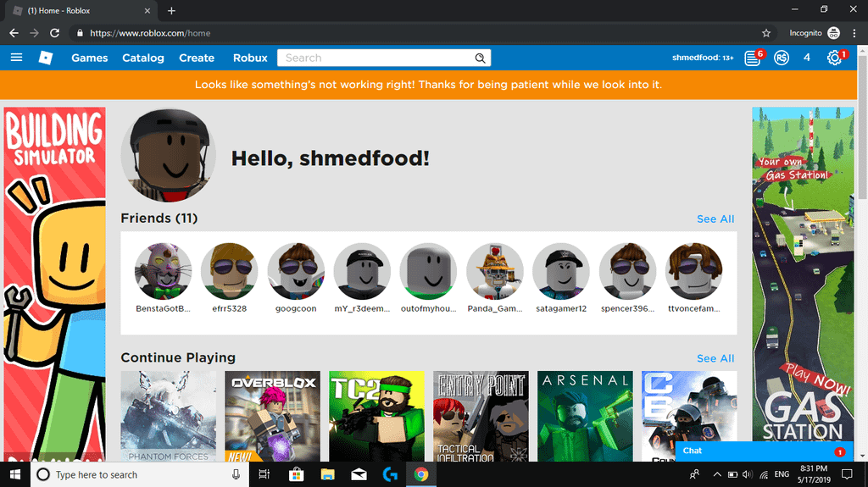868x487 pixels.
Task: Click Chrome icon in taskbar
Action: [x=421, y=474]
